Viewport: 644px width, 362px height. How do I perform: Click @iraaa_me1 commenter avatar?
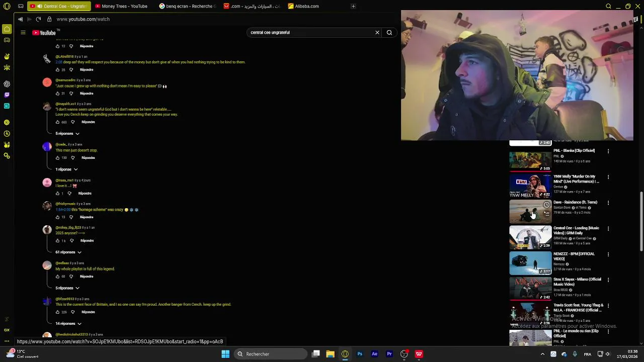pyautogui.click(x=47, y=183)
